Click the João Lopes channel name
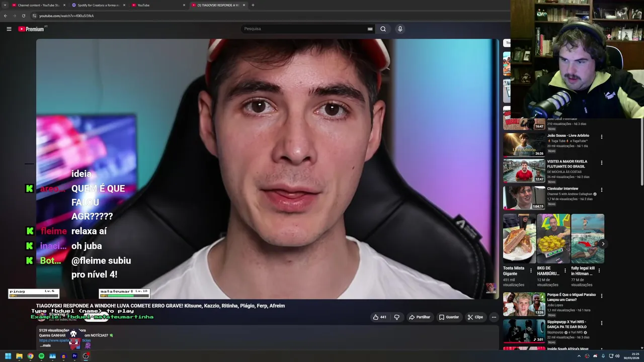This screenshot has width=644, height=362. [555, 305]
